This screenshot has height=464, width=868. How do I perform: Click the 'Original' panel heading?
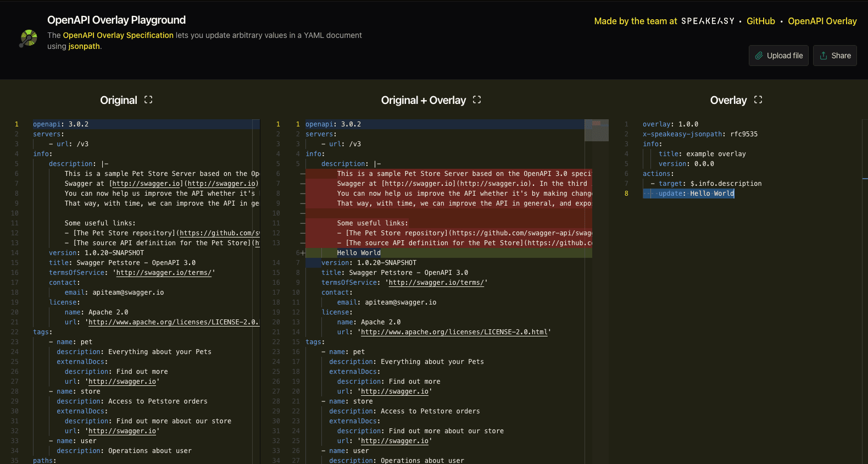[x=119, y=100]
